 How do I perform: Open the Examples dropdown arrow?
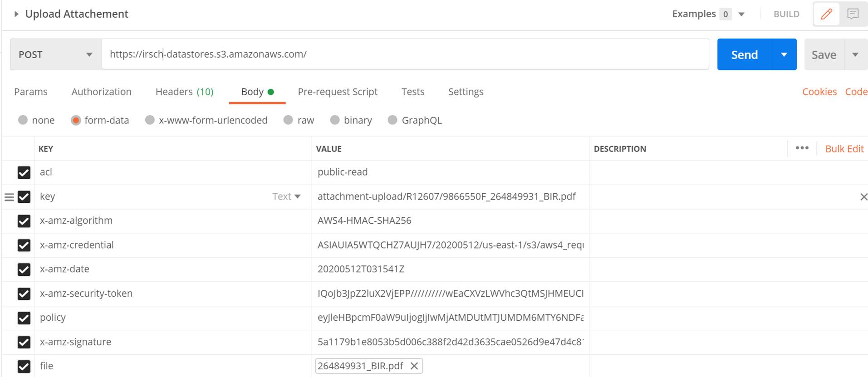click(x=741, y=14)
